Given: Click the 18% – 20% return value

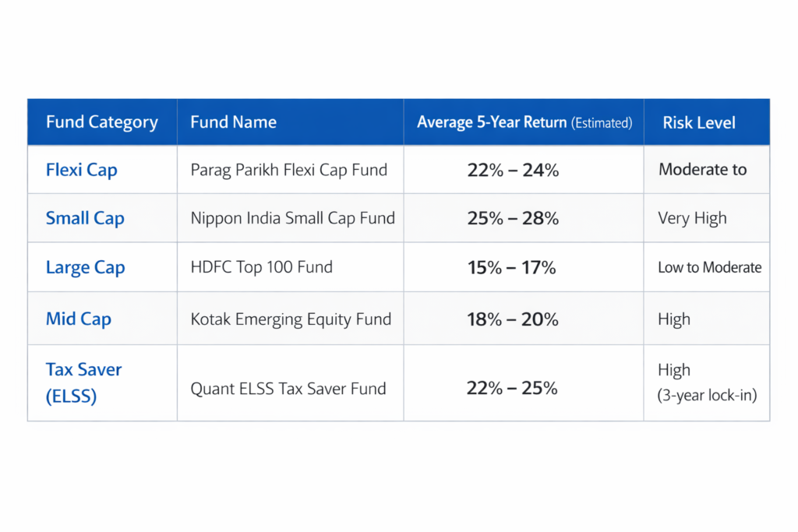Looking at the screenshot, I should click(513, 319).
